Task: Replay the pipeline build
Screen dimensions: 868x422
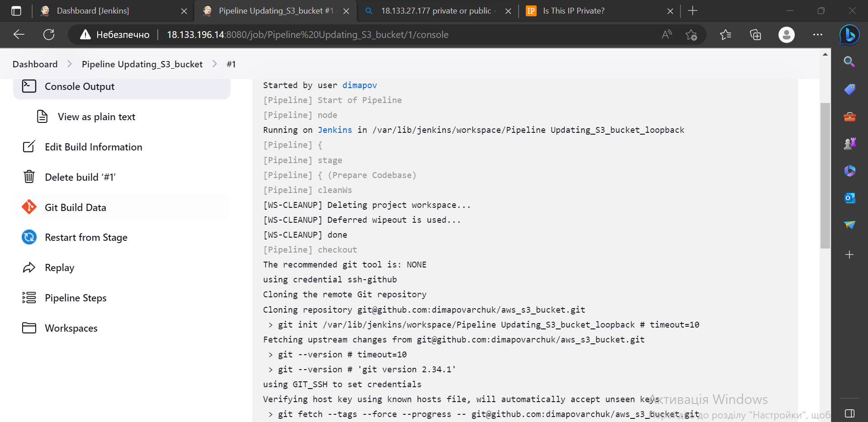Action: pos(59,267)
